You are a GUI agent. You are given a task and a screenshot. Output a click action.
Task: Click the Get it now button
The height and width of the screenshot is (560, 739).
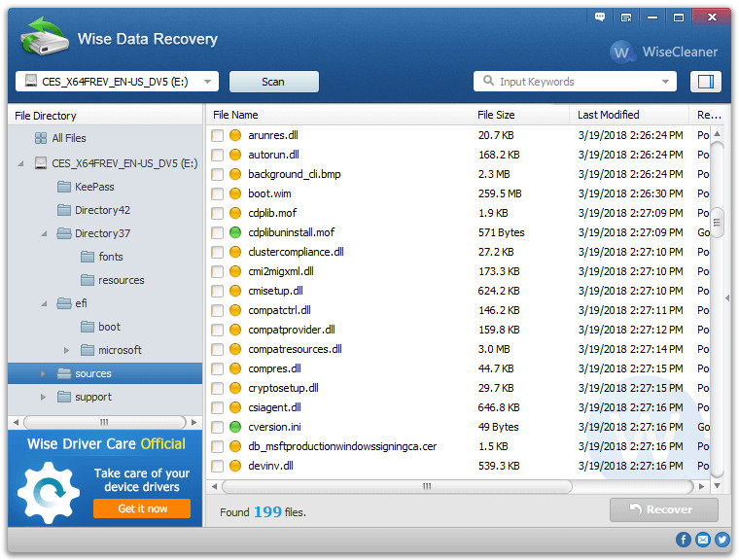tap(142, 508)
